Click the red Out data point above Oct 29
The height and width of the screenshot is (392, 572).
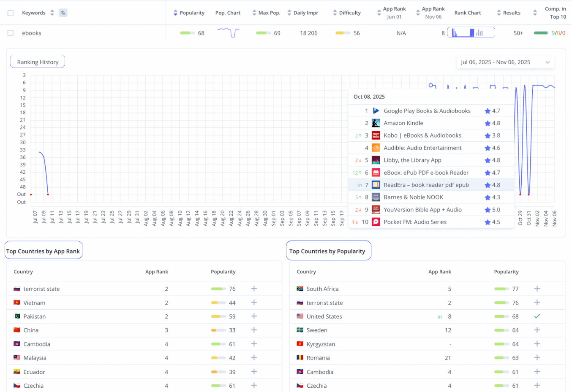[x=520, y=195]
